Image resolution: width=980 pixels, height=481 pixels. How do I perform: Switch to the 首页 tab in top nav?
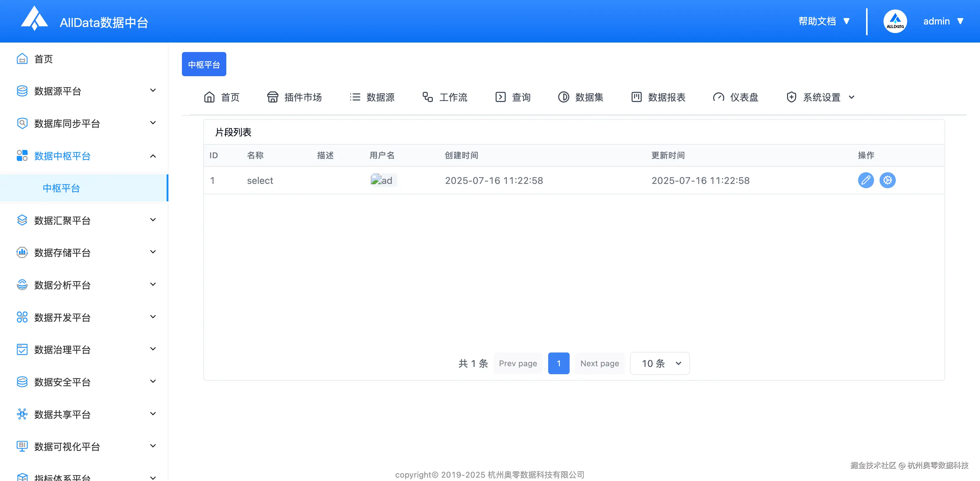tap(221, 97)
